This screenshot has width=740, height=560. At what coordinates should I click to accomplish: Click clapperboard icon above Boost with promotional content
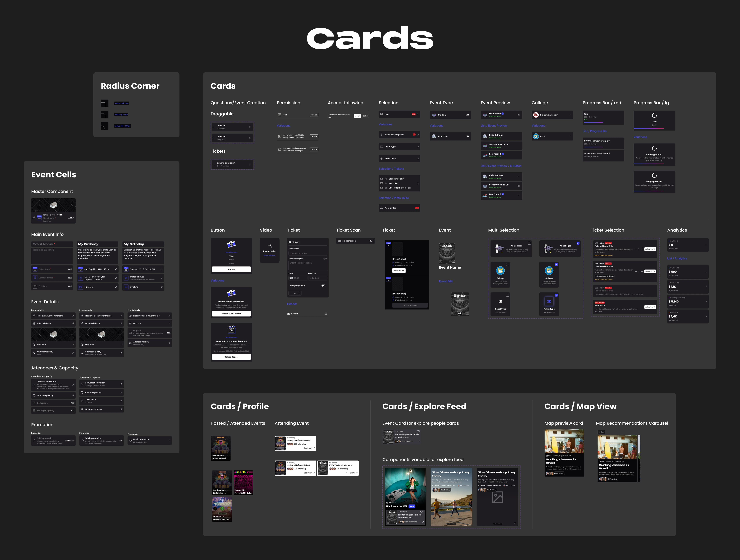(x=231, y=330)
